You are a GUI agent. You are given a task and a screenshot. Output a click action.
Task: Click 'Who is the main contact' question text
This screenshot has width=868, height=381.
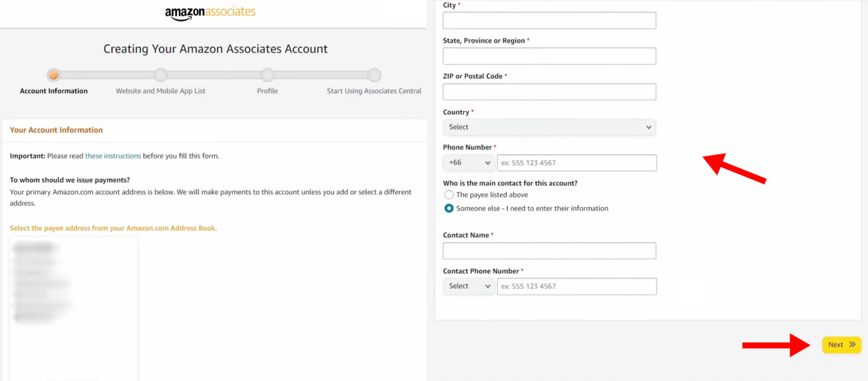pos(510,183)
